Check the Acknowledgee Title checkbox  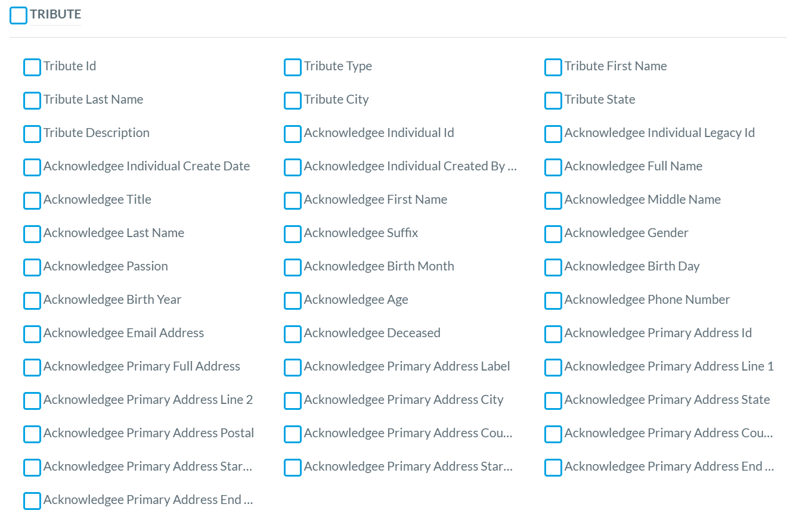coord(32,201)
